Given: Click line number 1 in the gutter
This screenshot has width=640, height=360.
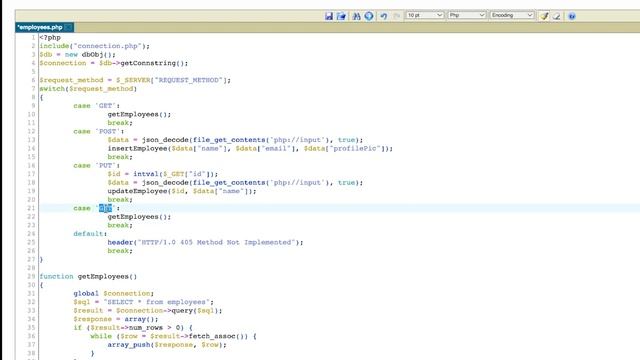Looking at the screenshot, I should click(x=33, y=38).
